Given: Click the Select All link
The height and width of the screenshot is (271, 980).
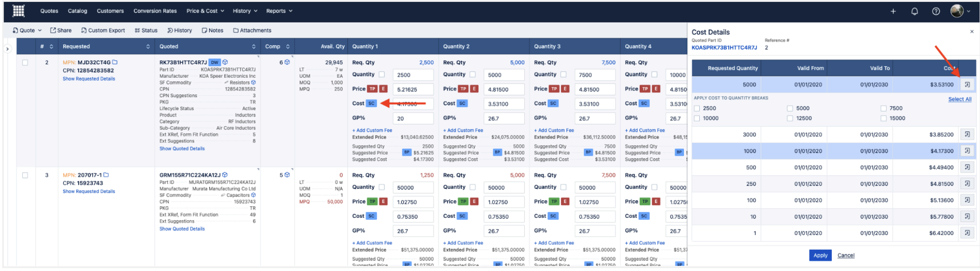Looking at the screenshot, I should [x=960, y=99].
